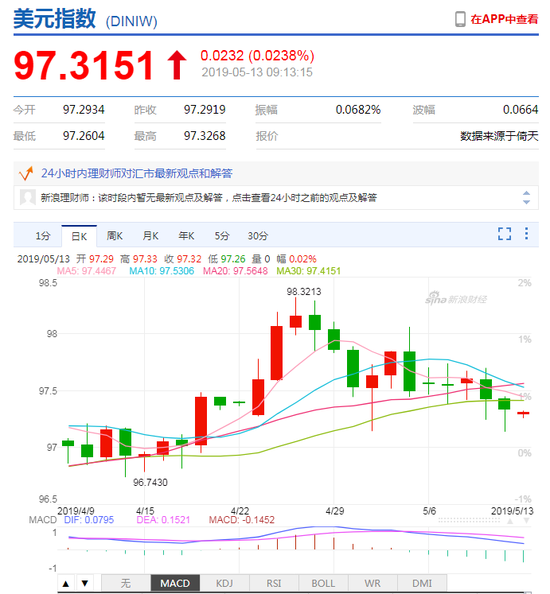
Task: Open the three-dot more options menu
Action: coord(526,233)
